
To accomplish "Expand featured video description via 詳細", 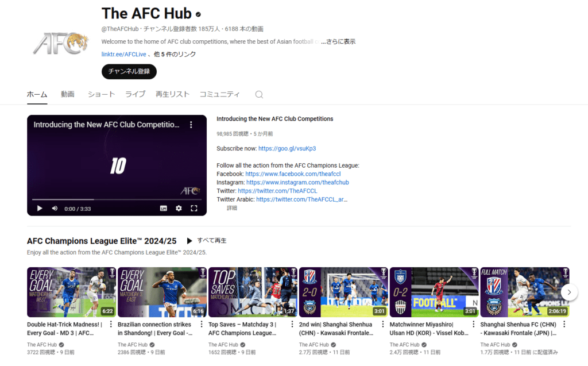I will pos(231,208).
